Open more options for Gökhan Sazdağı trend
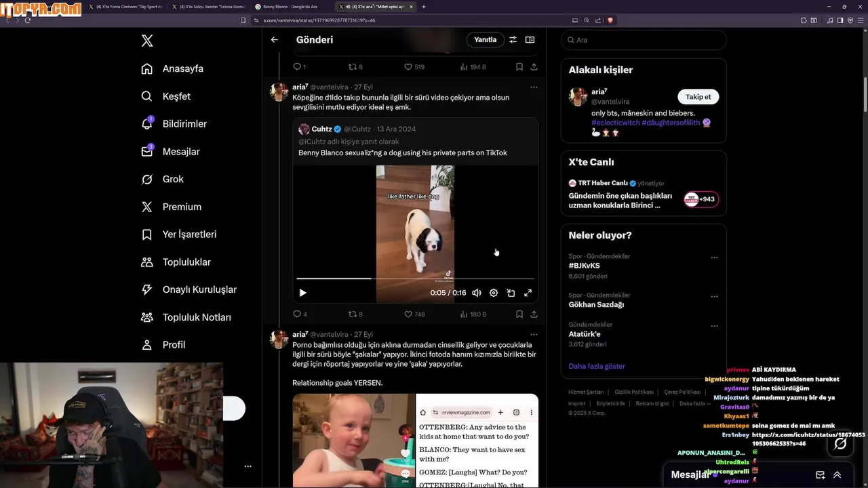Image resolution: width=868 pixels, height=488 pixels. coord(714,297)
